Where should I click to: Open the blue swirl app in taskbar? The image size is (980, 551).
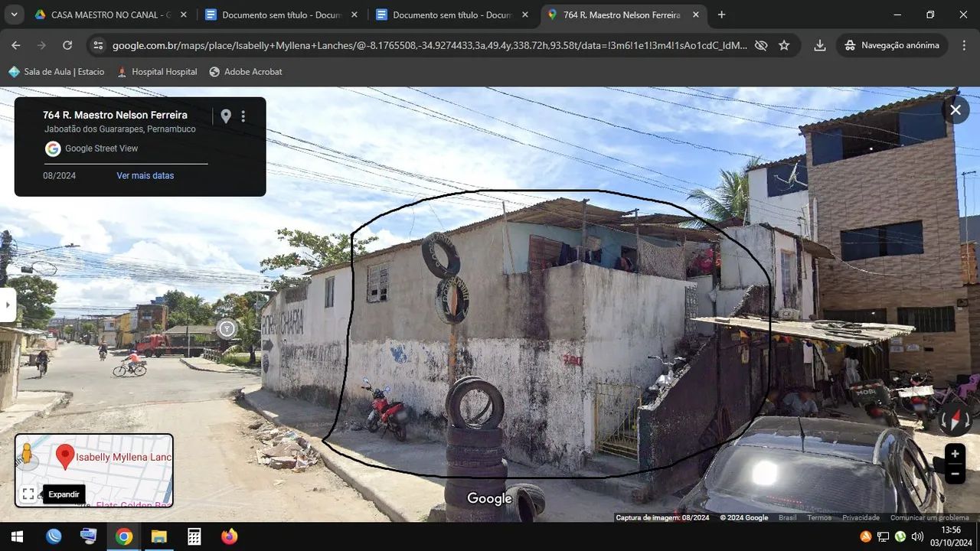click(54, 536)
